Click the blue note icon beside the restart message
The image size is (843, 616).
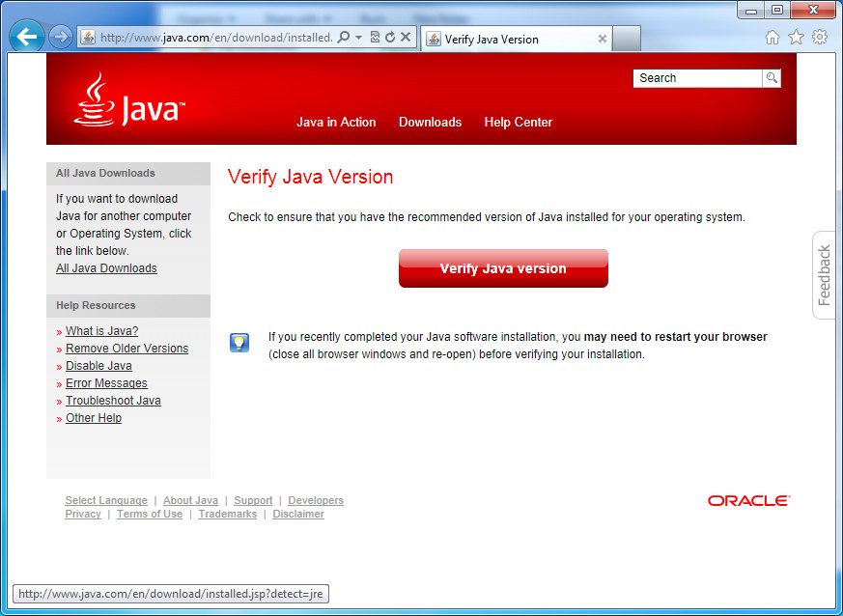(239, 342)
